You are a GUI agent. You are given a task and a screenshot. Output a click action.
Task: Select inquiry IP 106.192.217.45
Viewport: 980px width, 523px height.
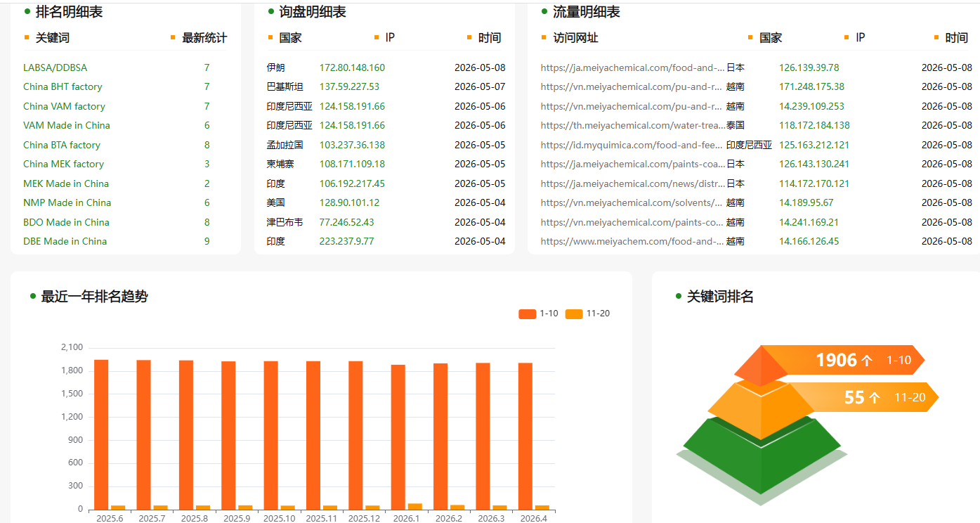pyautogui.click(x=352, y=183)
